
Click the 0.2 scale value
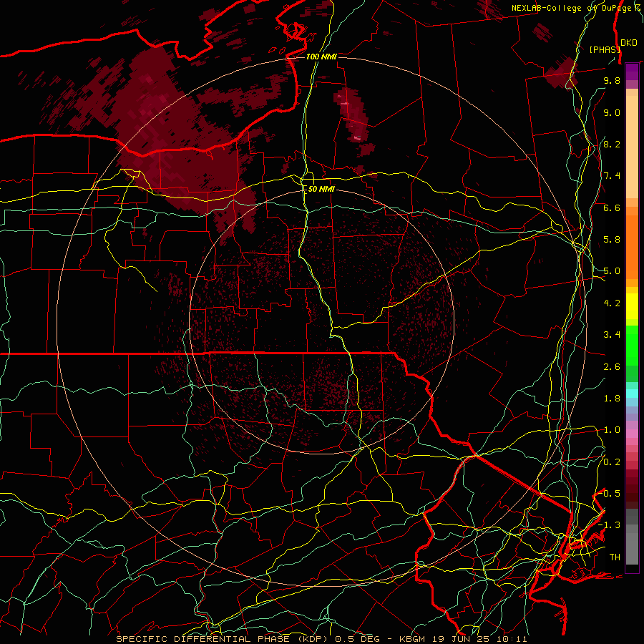pyautogui.click(x=612, y=462)
